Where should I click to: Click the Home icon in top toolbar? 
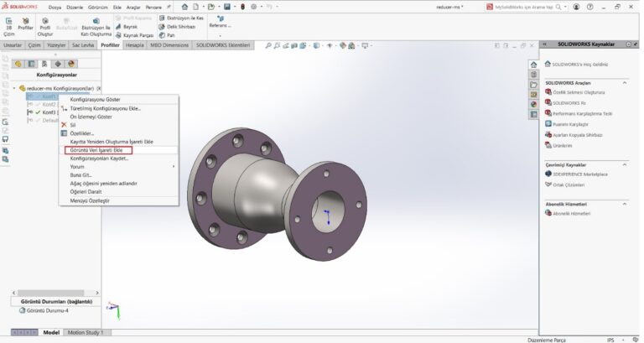coord(184,7)
